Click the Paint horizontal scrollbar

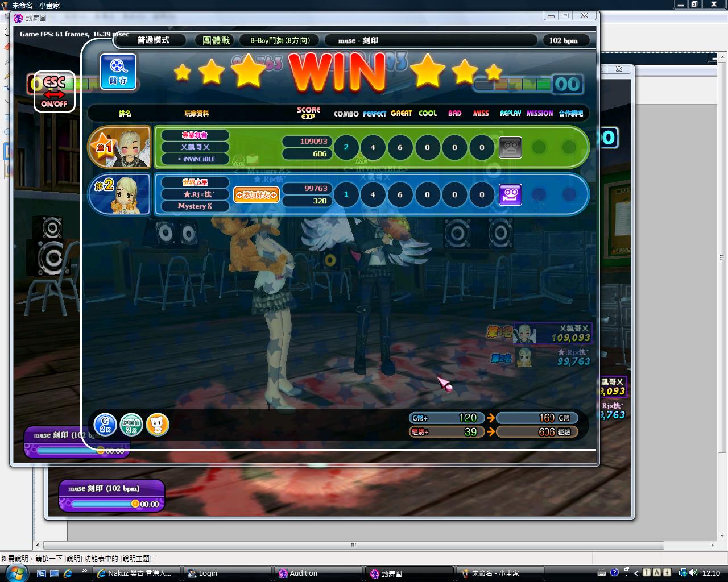pos(353,545)
